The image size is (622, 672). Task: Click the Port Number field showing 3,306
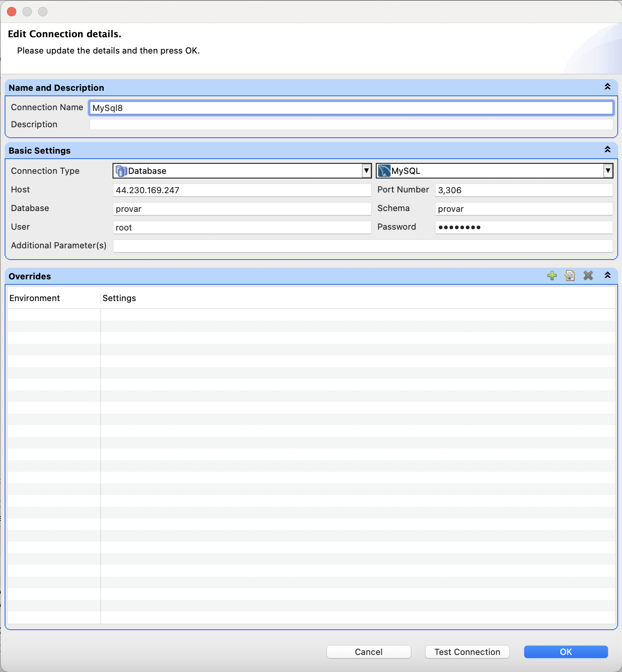tap(523, 190)
